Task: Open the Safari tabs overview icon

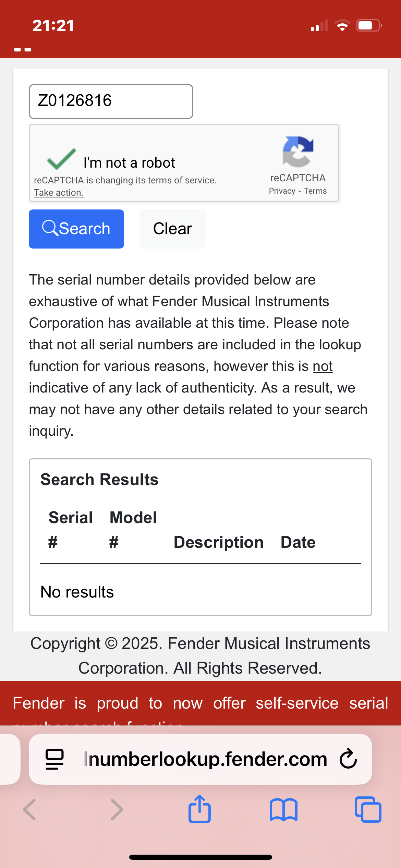Action: (368, 810)
